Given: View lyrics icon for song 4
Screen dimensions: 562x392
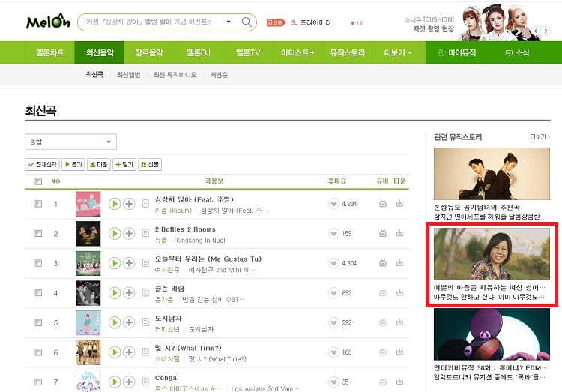Looking at the screenshot, I should (x=145, y=292).
